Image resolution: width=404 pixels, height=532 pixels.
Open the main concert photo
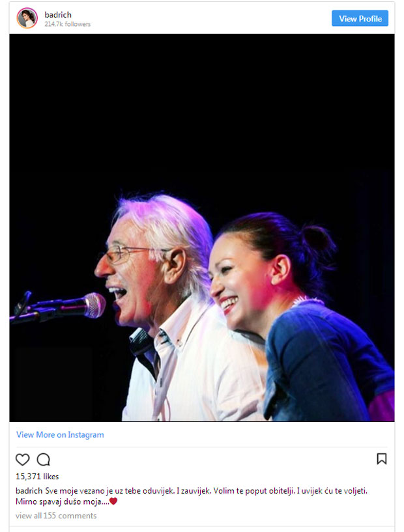coord(202,227)
